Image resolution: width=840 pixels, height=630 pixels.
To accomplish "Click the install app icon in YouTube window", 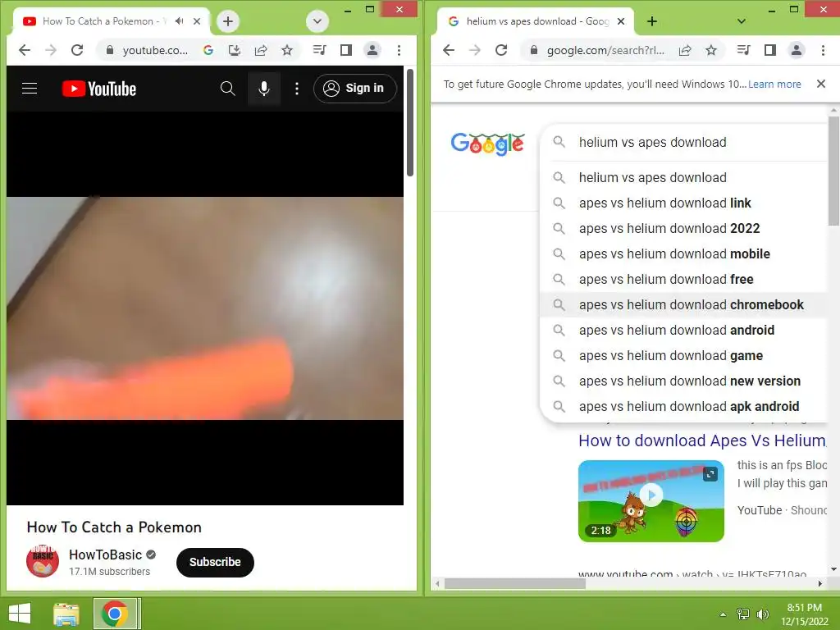I will pyautogui.click(x=234, y=50).
